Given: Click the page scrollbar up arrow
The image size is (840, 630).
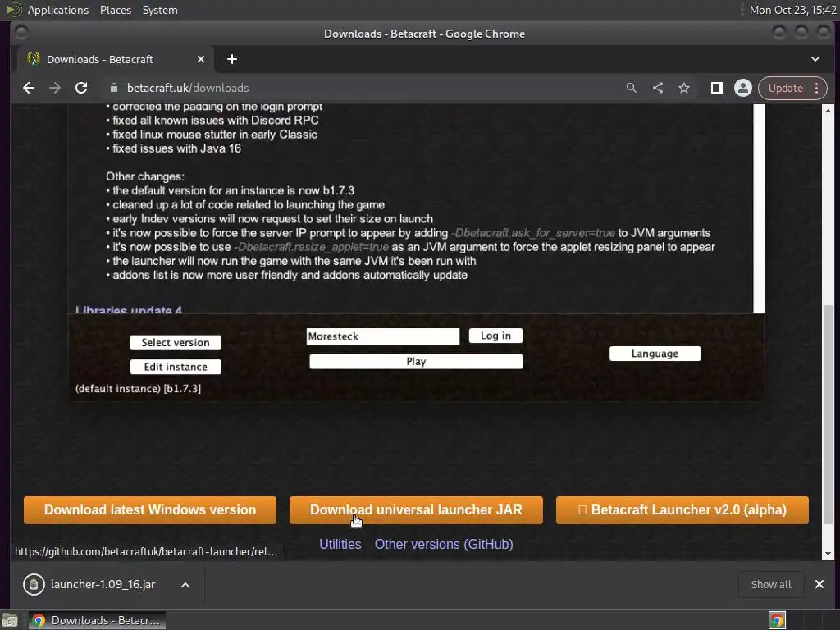Looking at the screenshot, I should coord(829,111).
